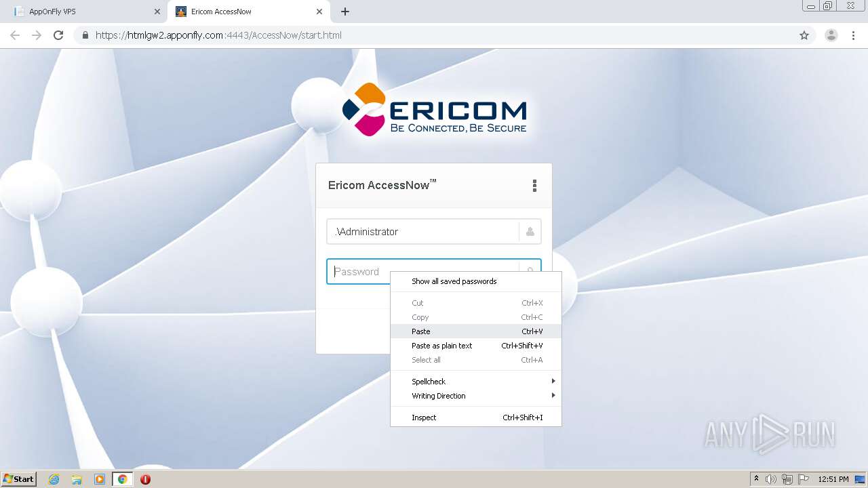Select Paste from the context menu
The image size is (868, 488).
[x=476, y=331]
